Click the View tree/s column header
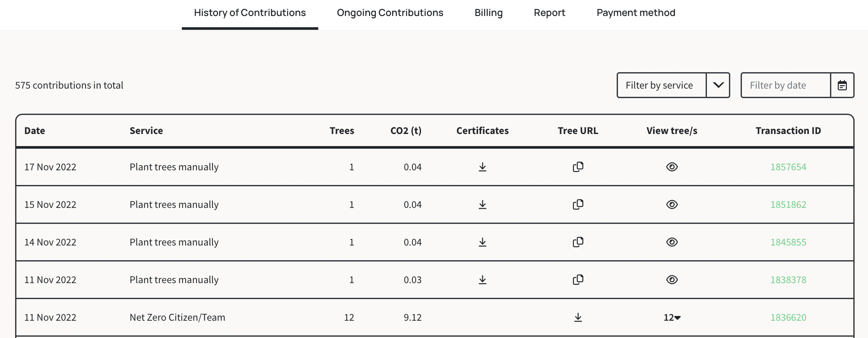Screen dimensions: 868x338 [x=672, y=131]
